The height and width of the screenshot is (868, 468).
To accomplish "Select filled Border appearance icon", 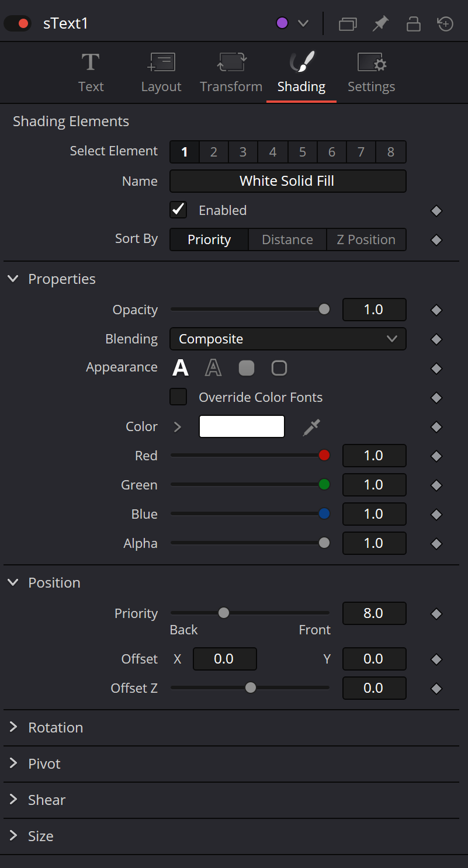I will [247, 368].
